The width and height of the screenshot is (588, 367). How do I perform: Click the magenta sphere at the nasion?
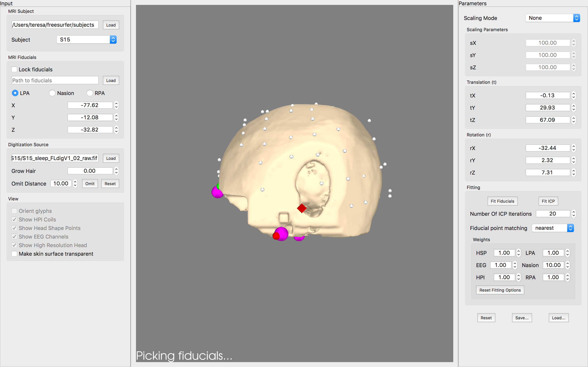(217, 192)
